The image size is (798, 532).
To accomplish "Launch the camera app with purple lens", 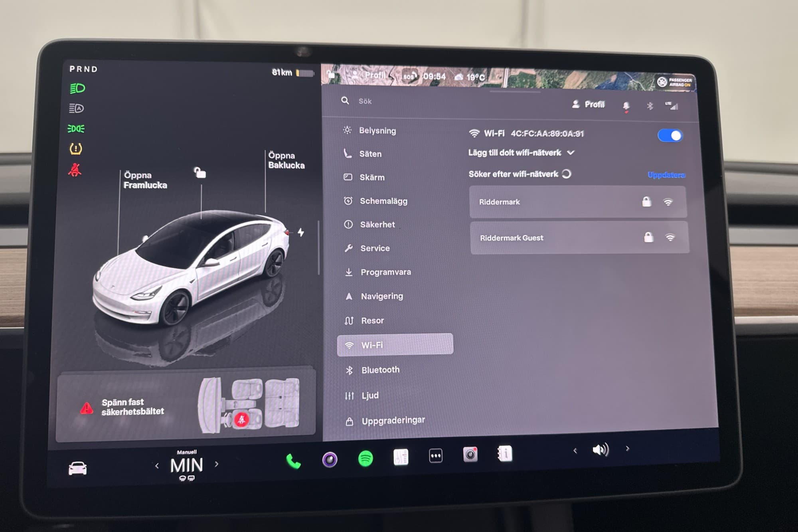I will (x=330, y=460).
